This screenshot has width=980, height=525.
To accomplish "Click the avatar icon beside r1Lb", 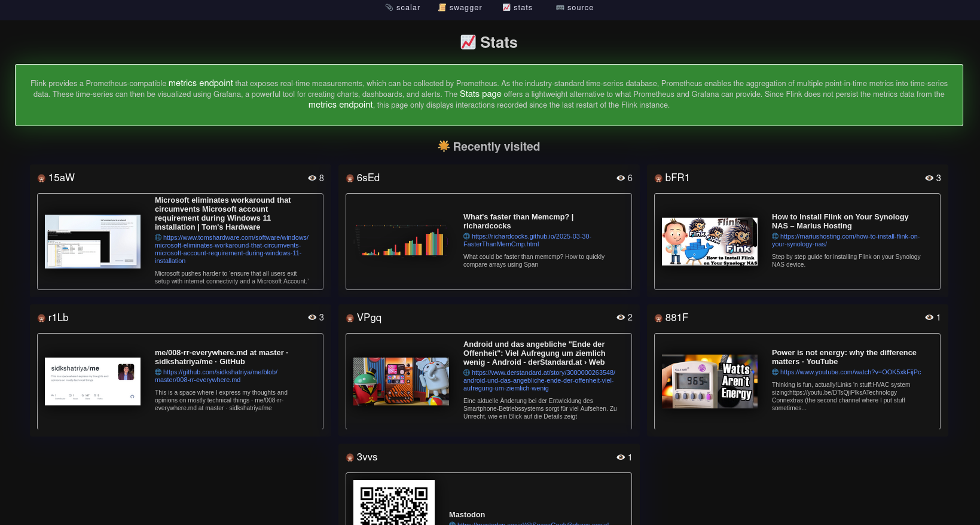I will (41, 318).
